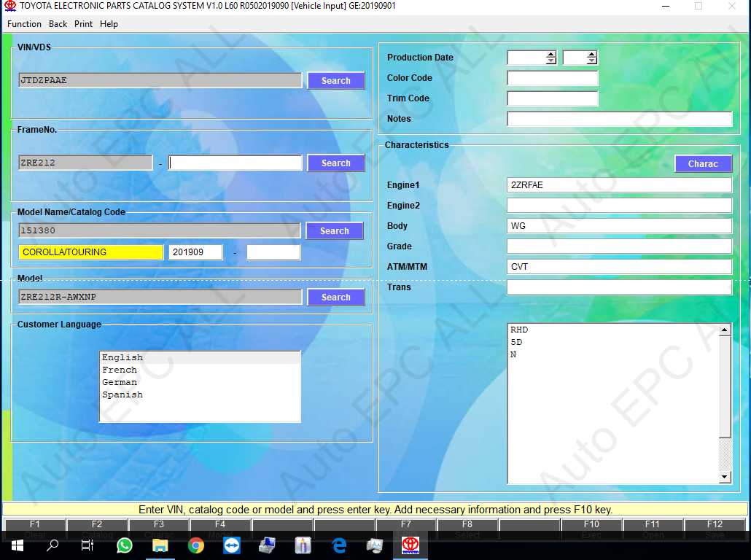Click the ZRE212 frame prefix field
751x560 pixels.
click(x=85, y=163)
